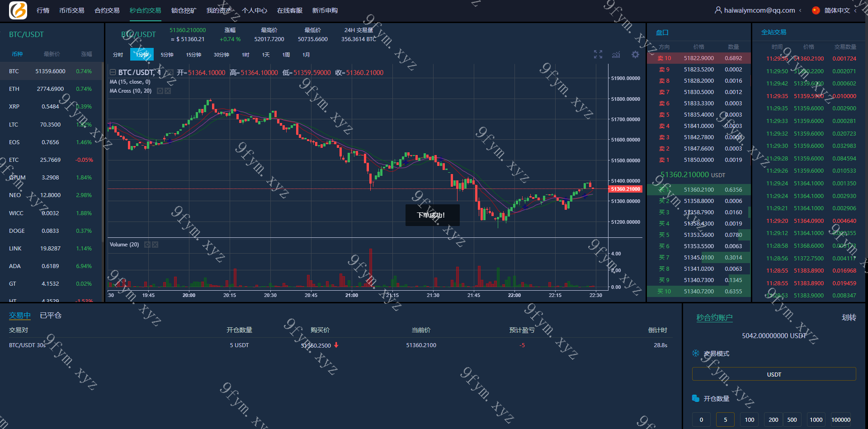
Task: Open the 币币交易 menu
Action: pyautogui.click(x=72, y=10)
